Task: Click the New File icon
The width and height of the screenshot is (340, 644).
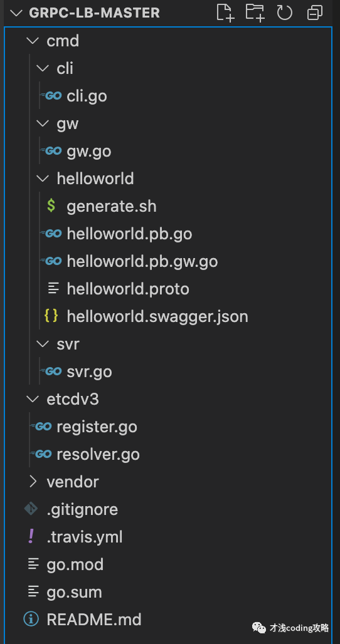Action: tap(225, 13)
